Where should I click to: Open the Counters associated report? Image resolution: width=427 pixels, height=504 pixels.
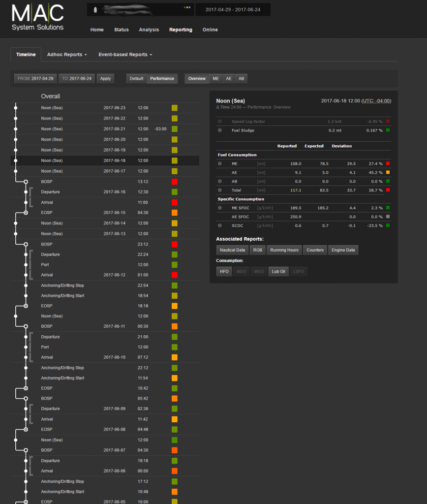click(x=315, y=250)
